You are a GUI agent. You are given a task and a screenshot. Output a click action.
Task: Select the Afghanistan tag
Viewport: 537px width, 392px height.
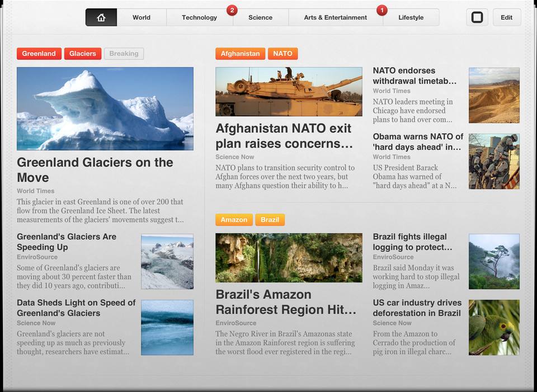click(x=240, y=54)
